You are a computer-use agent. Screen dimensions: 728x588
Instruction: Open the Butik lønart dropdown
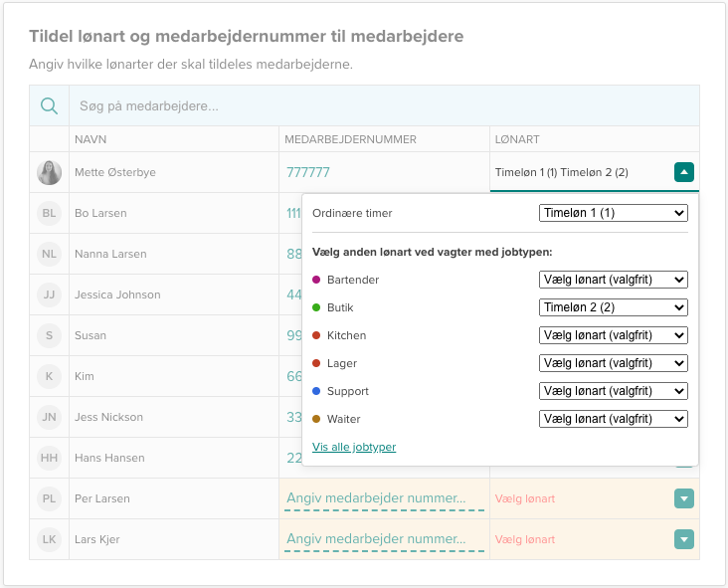[614, 307]
